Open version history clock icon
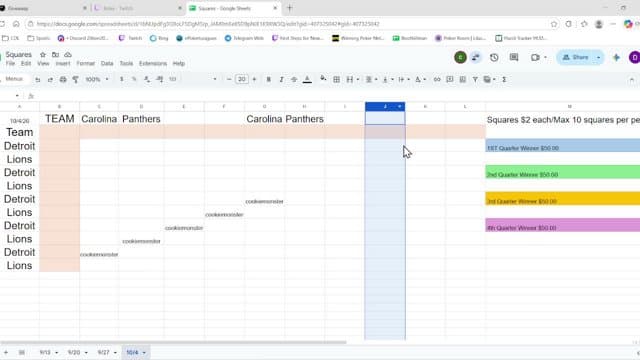Image resolution: width=640 pixels, height=360 pixels. [x=494, y=58]
